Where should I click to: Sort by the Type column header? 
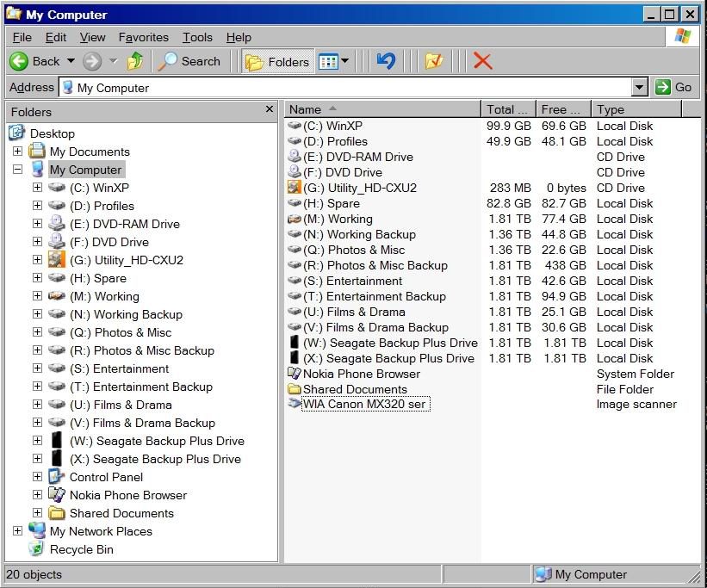click(x=636, y=109)
